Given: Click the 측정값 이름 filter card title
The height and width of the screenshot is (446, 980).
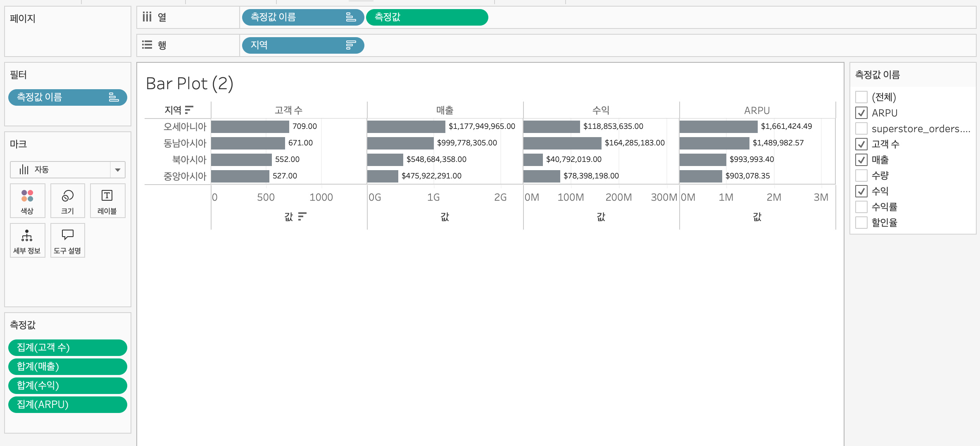Looking at the screenshot, I should [877, 75].
